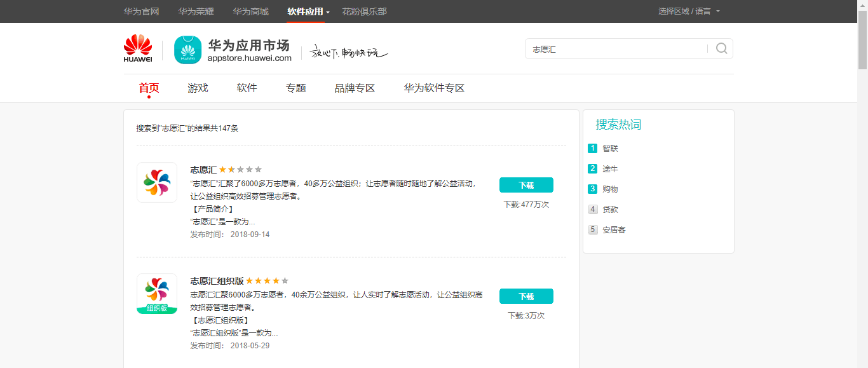The image size is (868, 368).
Task: Click the 搜索热词 heading
Action: (x=618, y=125)
